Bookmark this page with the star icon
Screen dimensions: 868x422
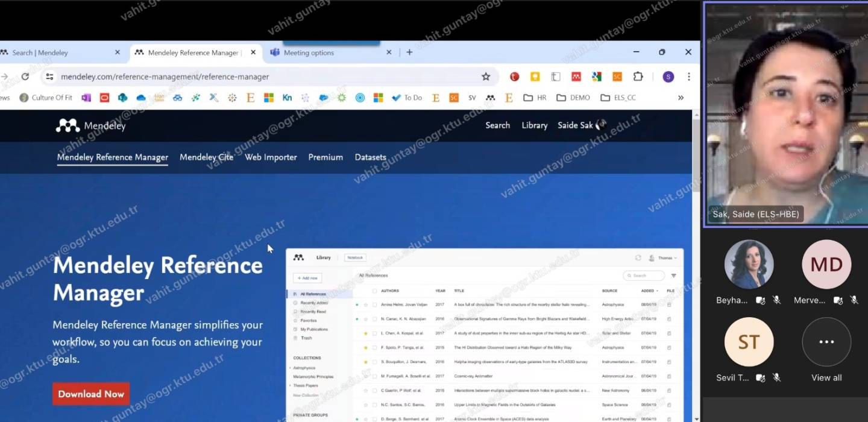click(x=486, y=77)
